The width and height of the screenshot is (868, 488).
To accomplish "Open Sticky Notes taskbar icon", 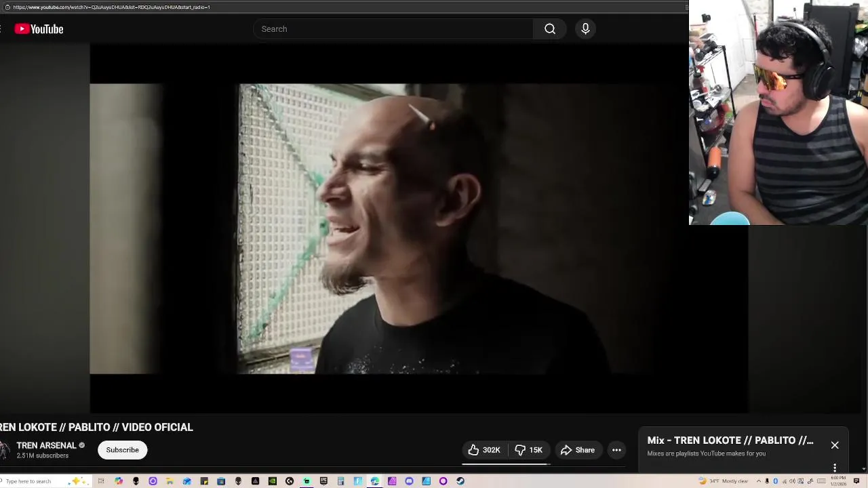I will tap(204, 481).
